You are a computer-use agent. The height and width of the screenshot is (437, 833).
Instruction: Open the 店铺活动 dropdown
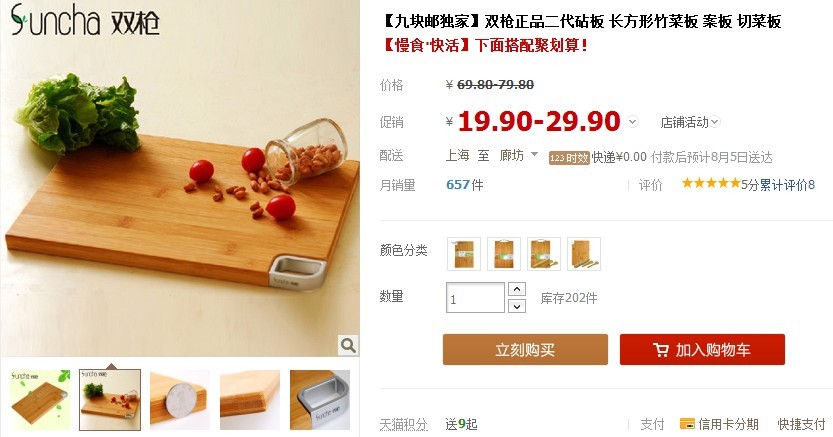click(690, 122)
